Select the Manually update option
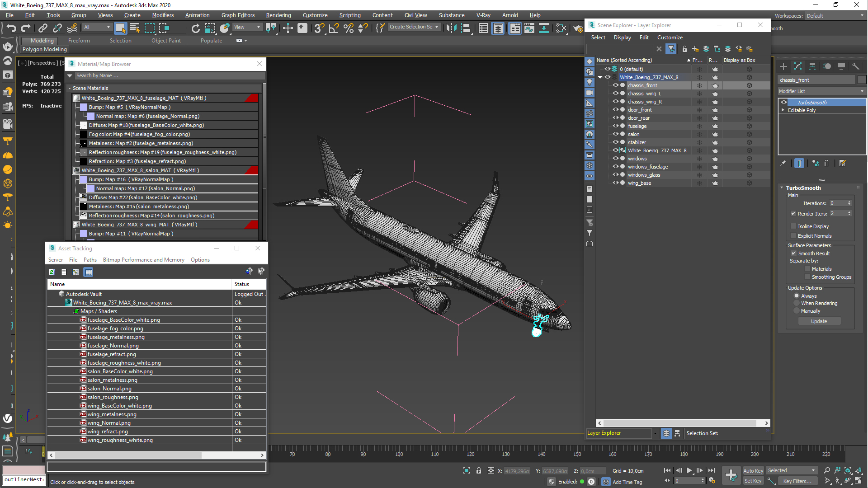Viewport: 868px width, 488px height. (797, 311)
